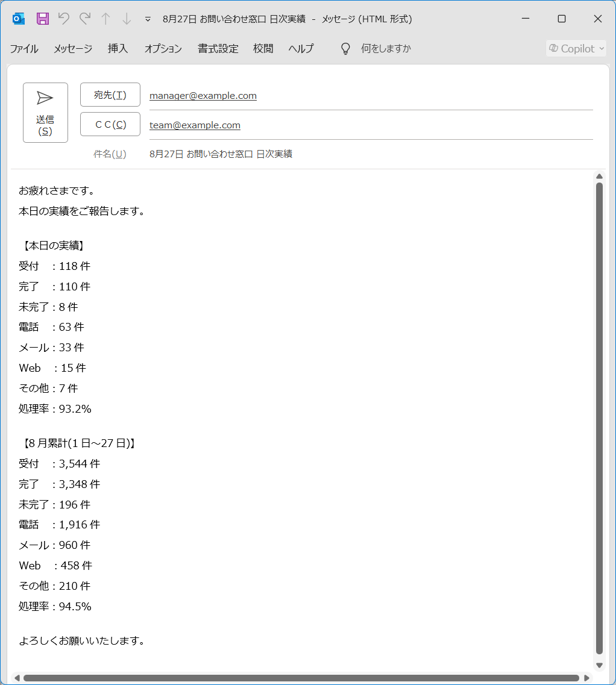This screenshot has width=616, height=685.
Task: Open the Copilot dropdown
Action: point(576,48)
